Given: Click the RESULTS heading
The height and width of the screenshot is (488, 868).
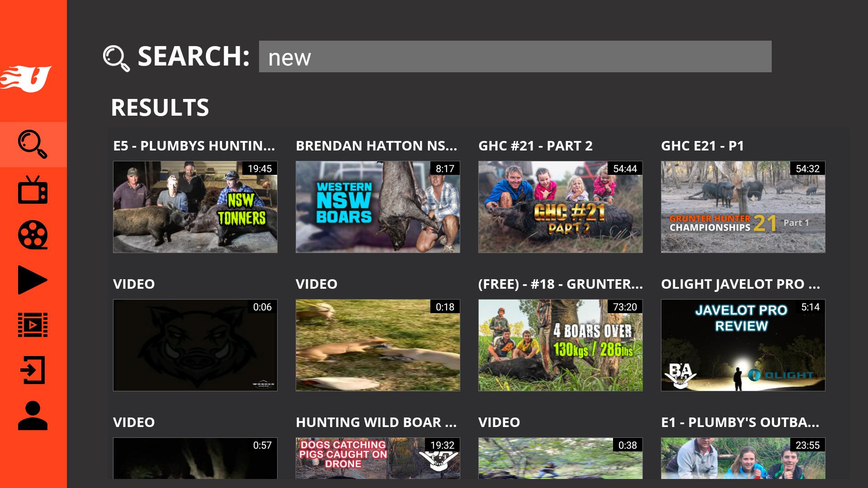Looking at the screenshot, I should tap(160, 108).
